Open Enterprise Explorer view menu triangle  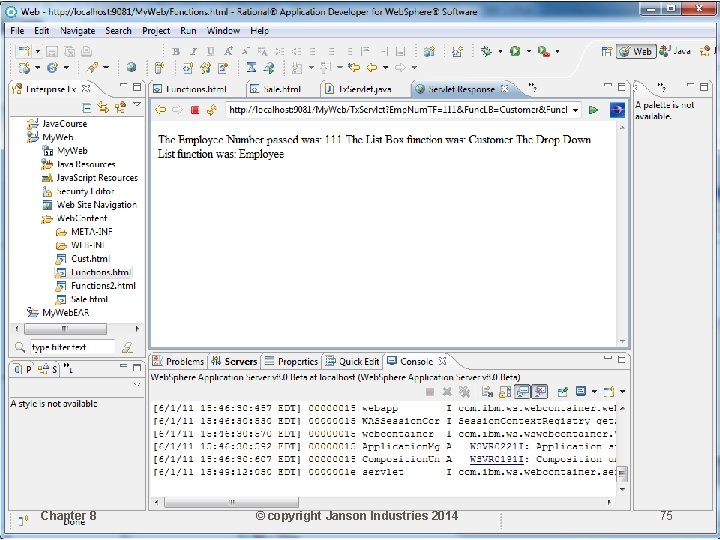[136, 105]
